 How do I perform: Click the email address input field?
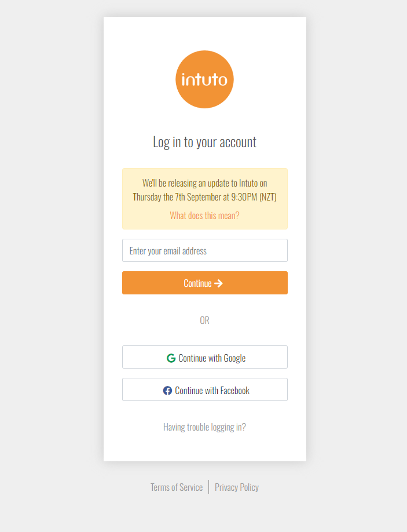204,250
